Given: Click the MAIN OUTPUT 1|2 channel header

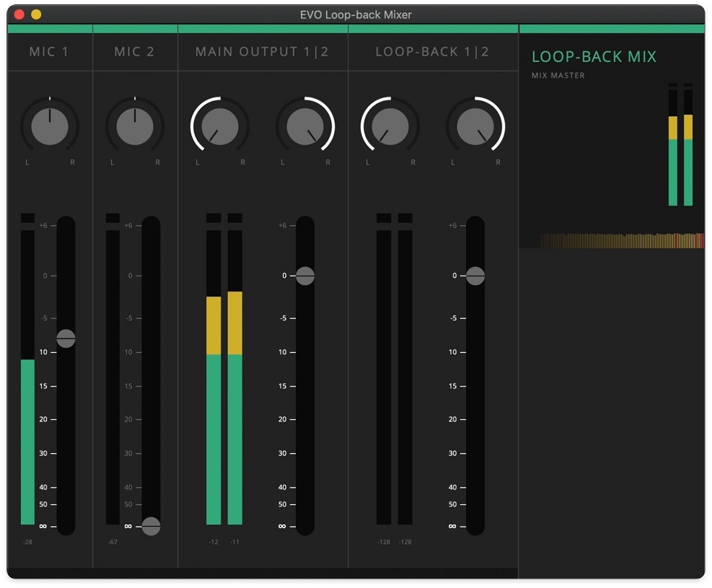Looking at the screenshot, I should [x=263, y=52].
